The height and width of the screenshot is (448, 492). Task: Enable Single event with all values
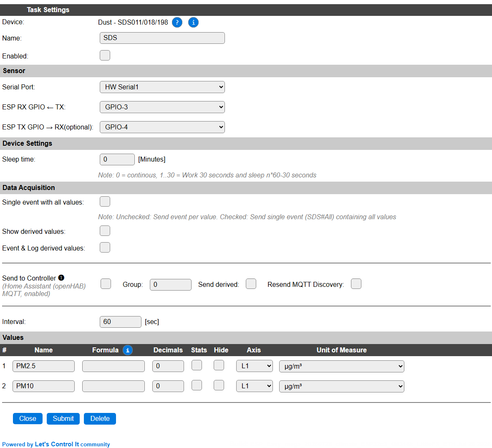pyautogui.click(x=105, y=202)
